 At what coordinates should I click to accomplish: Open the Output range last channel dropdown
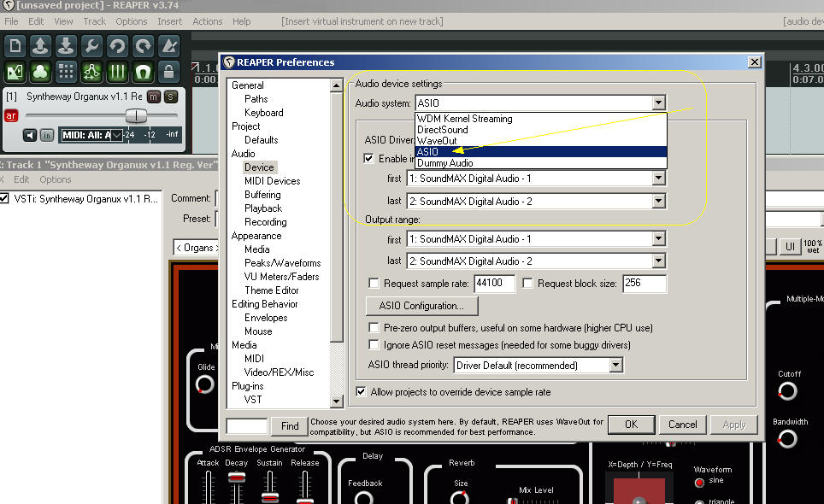[x=658, y=261]
